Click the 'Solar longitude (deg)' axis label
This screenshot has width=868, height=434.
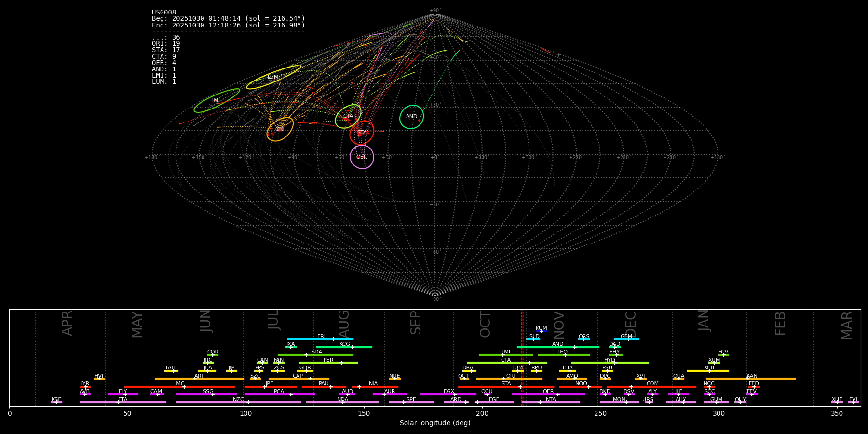tap(435, 423)
